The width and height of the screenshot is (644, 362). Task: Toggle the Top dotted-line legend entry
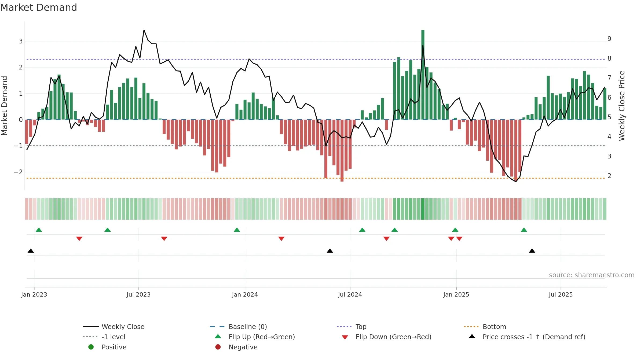pos(352,327)
